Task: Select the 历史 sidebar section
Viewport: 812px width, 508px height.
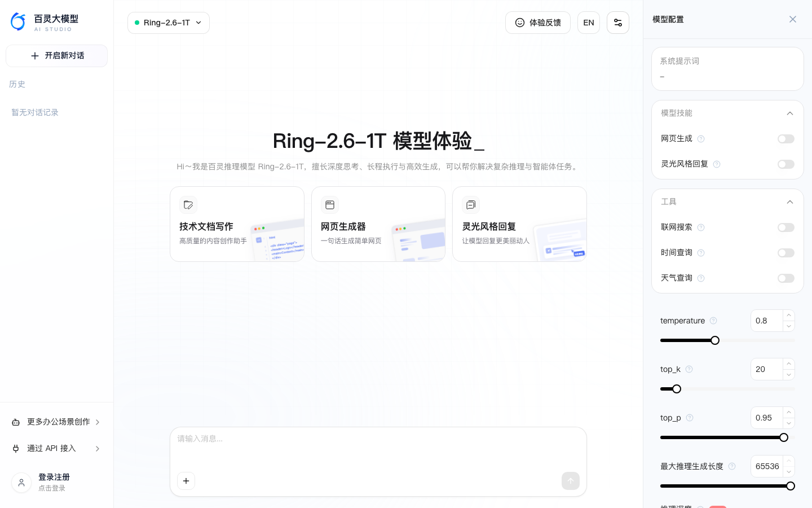Action: [17, 84]
